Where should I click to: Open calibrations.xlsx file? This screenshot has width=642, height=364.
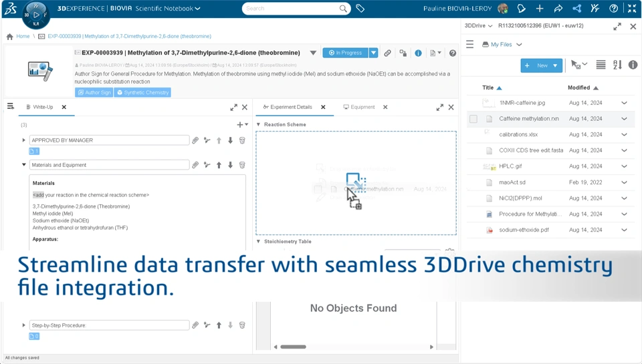click(x=518, y=134)
